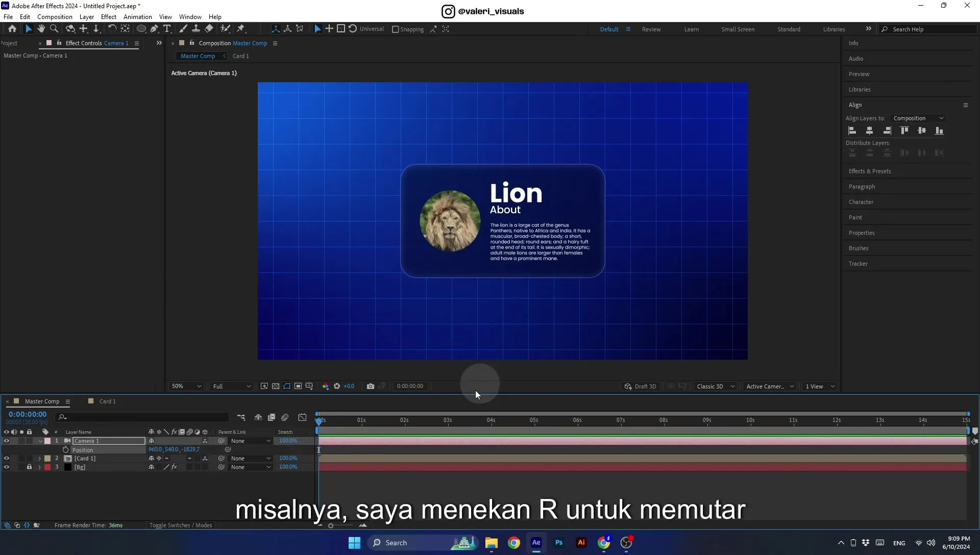Click the pink label color of Camera 1
The image size is (980, 555).
(x=47, y=441)
